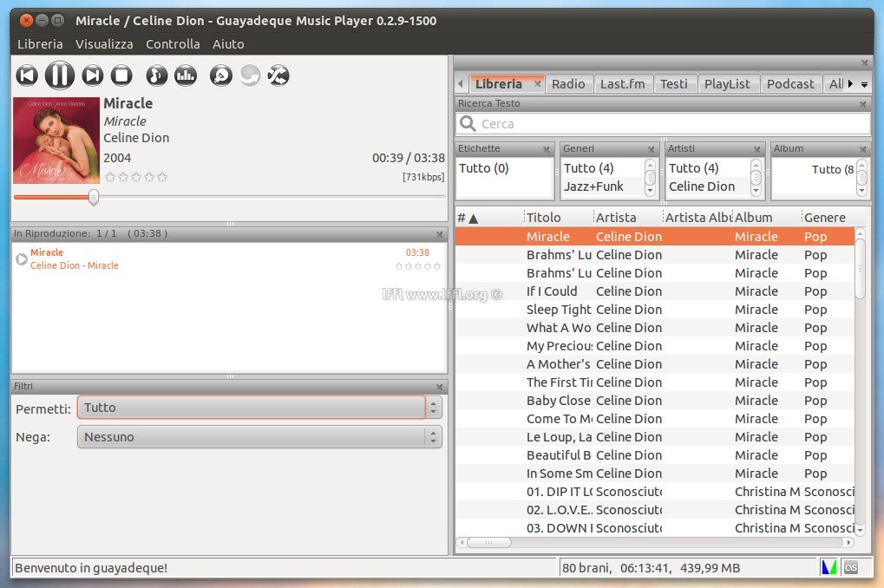Click the track list vertical scrollbar thumb
Screen dimensions: 884x588
point(860,269)
